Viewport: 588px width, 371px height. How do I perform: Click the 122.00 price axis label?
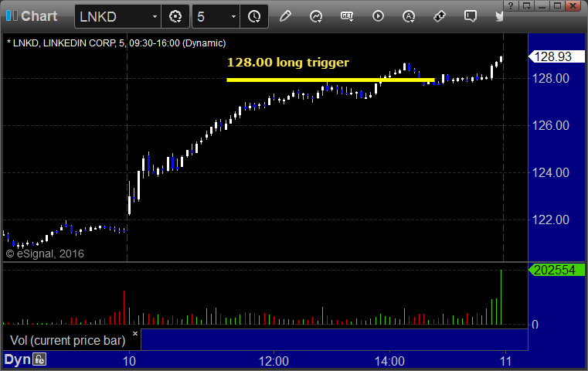click(x=550, y=220)
